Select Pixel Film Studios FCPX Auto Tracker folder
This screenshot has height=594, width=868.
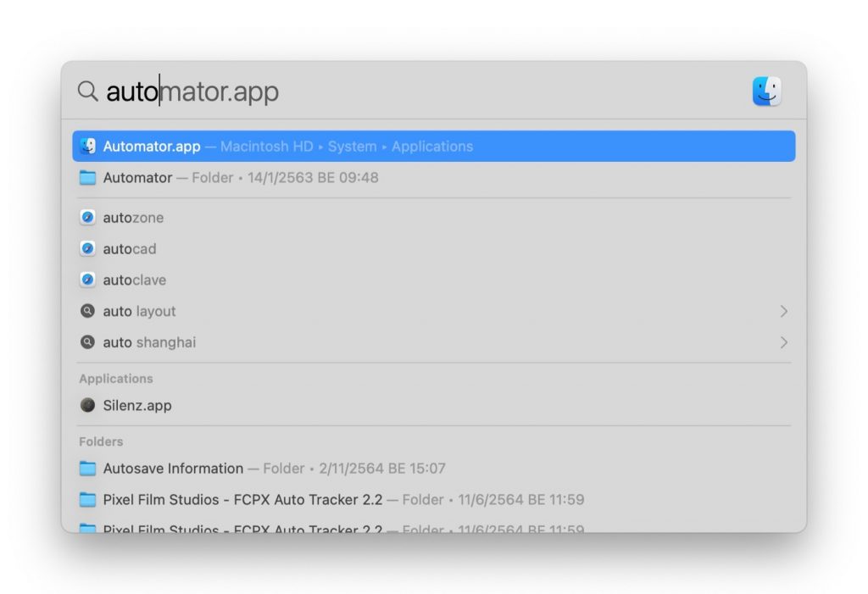click(242, 500)
